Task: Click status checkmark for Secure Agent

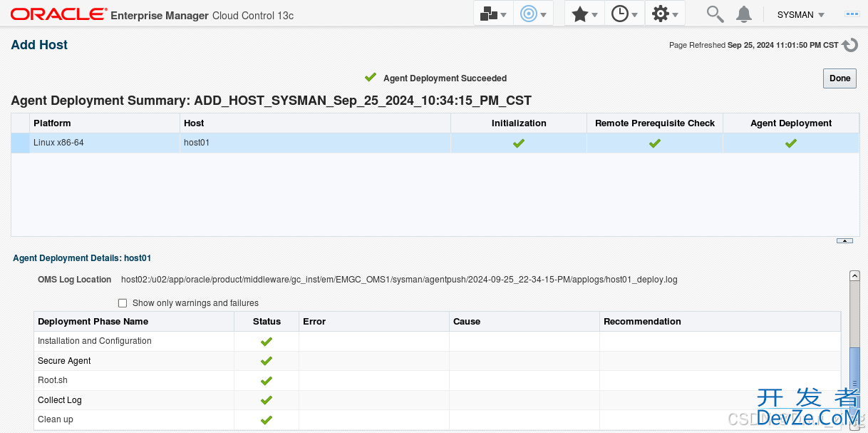Action: tap(267, 361)
